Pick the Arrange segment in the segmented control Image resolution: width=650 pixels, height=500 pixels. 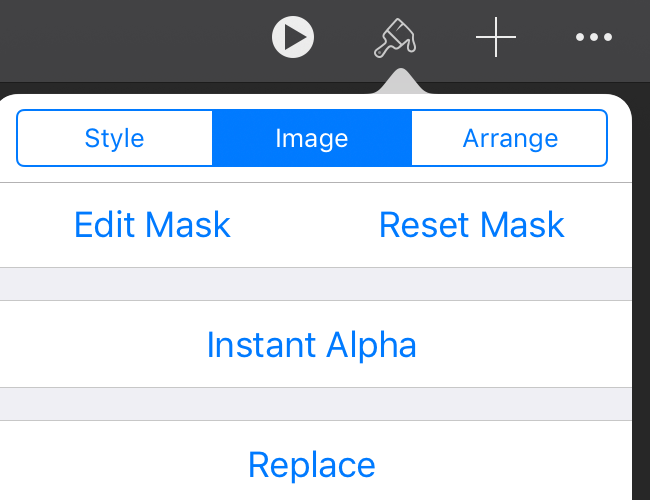(x=509, y=138)
